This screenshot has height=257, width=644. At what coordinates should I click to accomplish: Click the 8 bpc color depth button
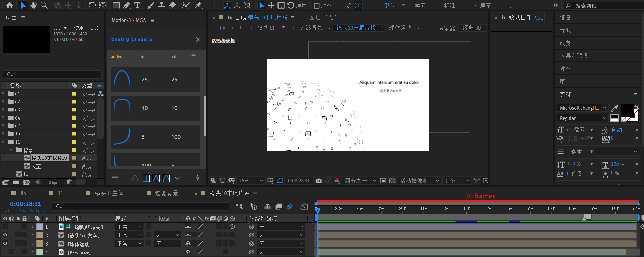tap(53, 183)
